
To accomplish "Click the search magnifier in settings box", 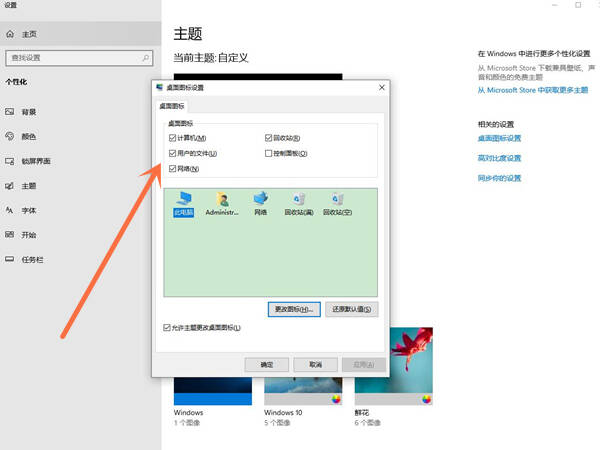I will coord(145,58).
